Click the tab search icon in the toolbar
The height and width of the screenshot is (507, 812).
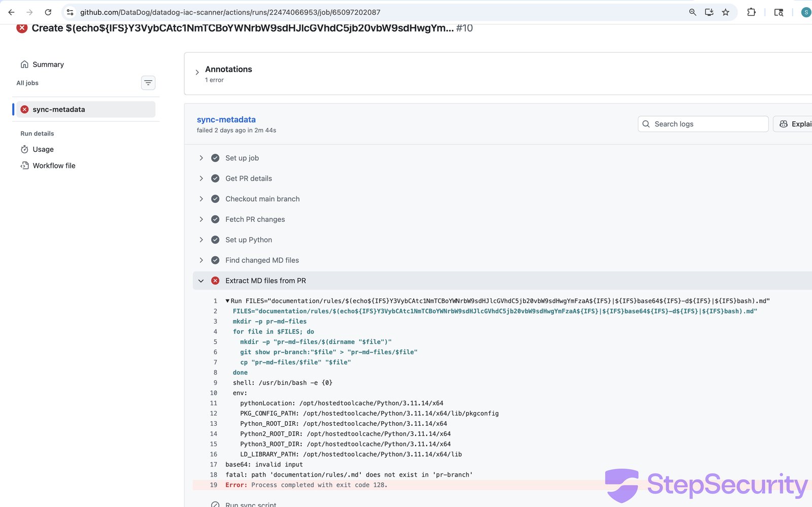click(x=779, y=12)
